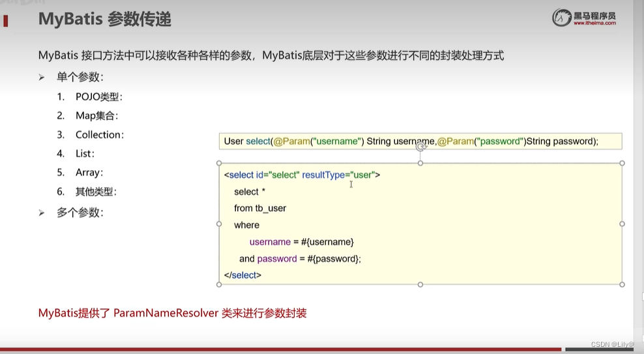Click the 'where' SQL keyword line
Screen dimensions: 644x354
247,225
